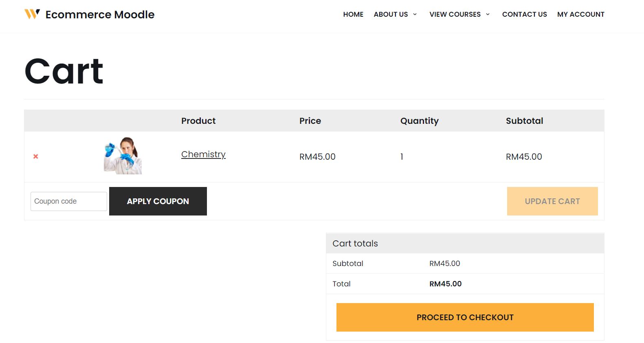Focus the Coupon code input field
The width and height of the screenshot is (644, 343).
pos(68,201)
